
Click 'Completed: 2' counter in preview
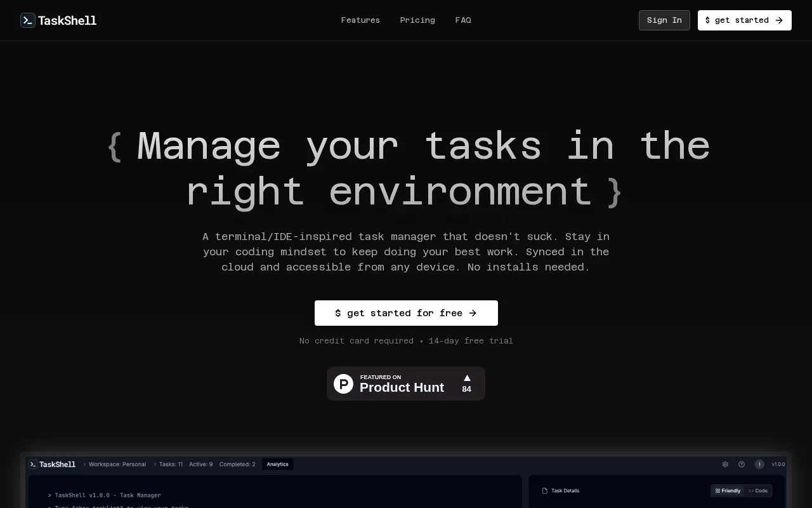coord(237,464)
